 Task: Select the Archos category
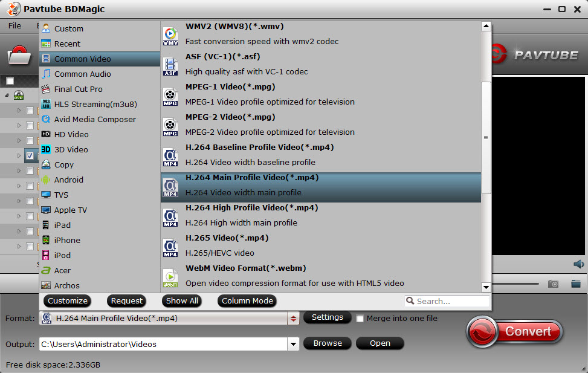point(100,285)
